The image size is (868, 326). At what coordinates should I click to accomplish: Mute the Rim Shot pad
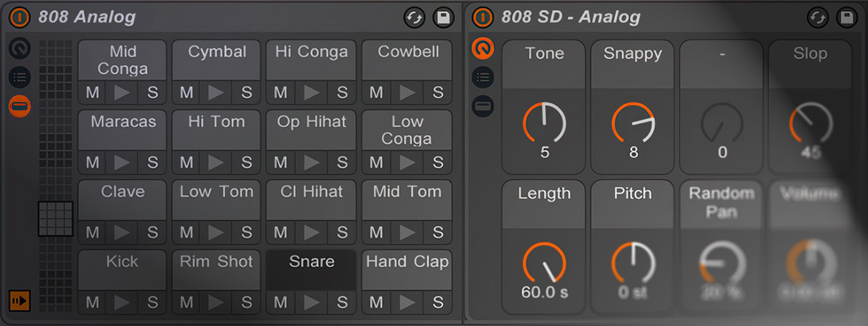pos(186,303)
